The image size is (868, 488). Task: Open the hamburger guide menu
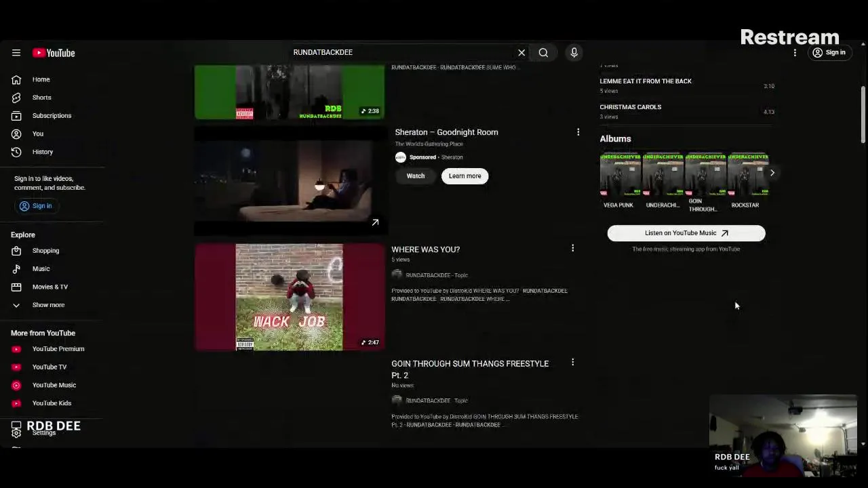16,52
